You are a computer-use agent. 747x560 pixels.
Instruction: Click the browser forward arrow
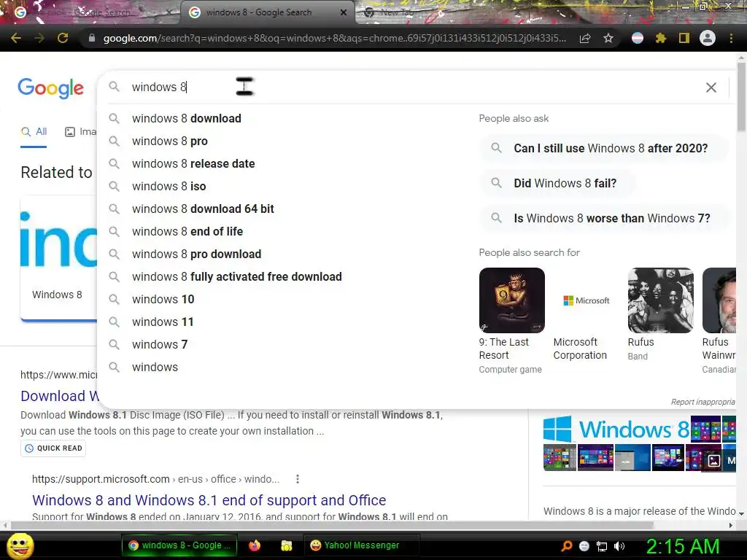39,38
